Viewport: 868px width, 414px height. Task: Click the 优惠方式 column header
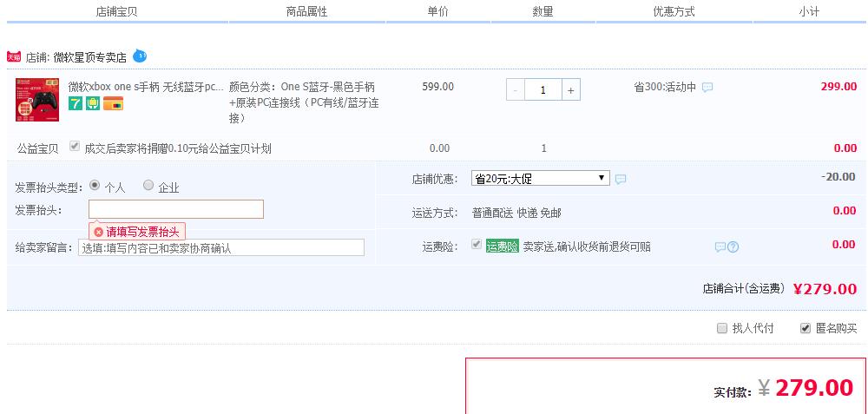(674, 11)
